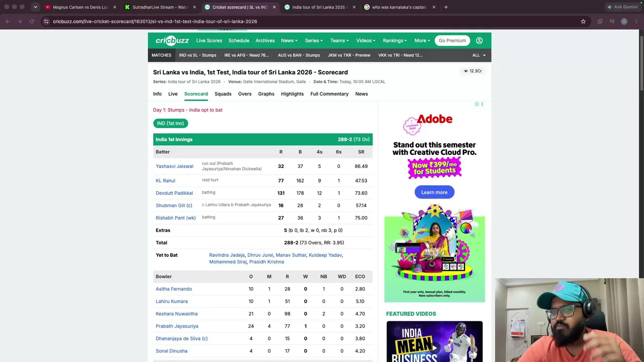Click the Cricbuzz logo
The image size is (644, 362).
coord(172,41)
